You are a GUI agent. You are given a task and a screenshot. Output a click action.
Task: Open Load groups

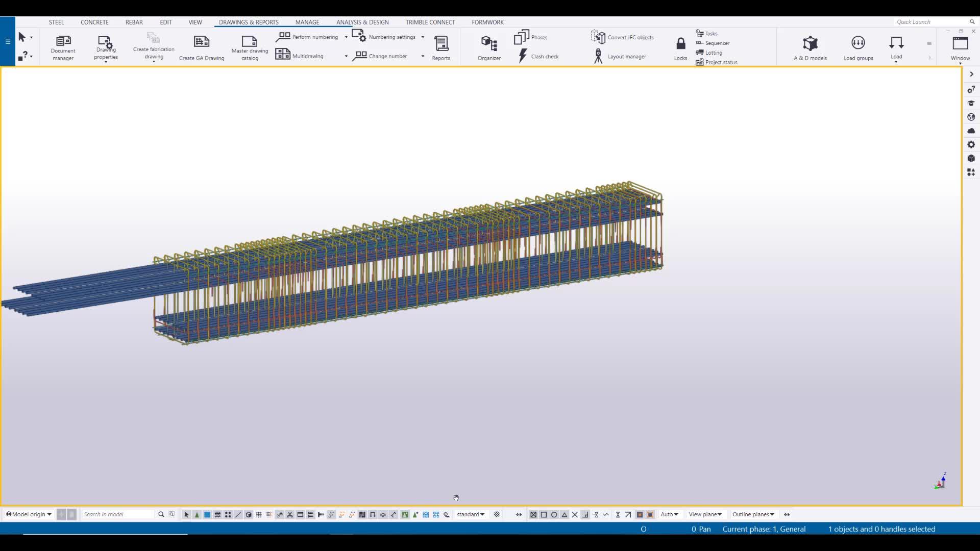pos(857,47)
